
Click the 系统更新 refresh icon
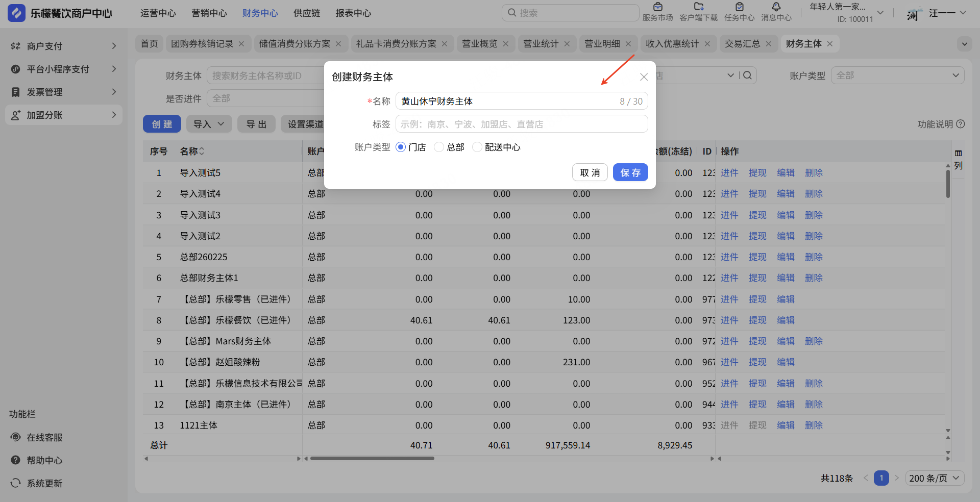point(16,483)
